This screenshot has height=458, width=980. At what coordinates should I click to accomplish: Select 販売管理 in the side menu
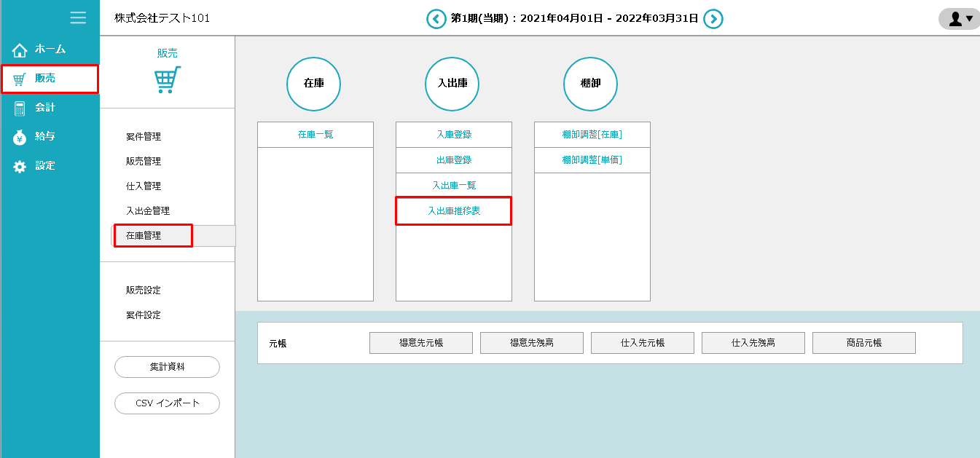[144, 162]
